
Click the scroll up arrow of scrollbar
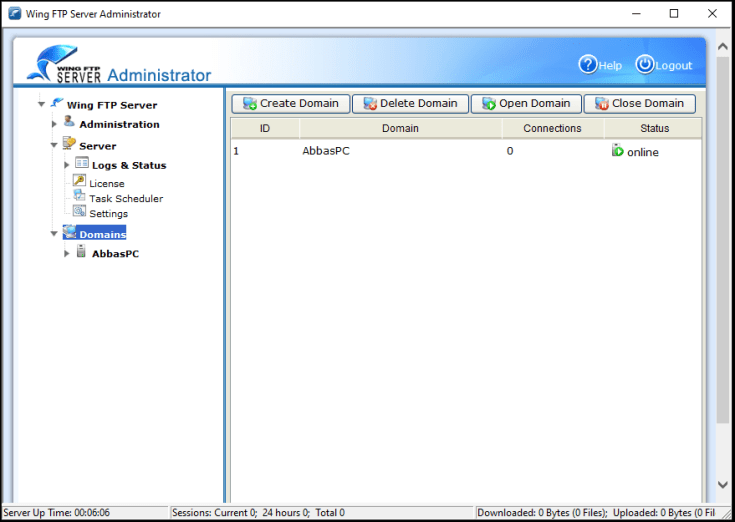click(722, 46)
